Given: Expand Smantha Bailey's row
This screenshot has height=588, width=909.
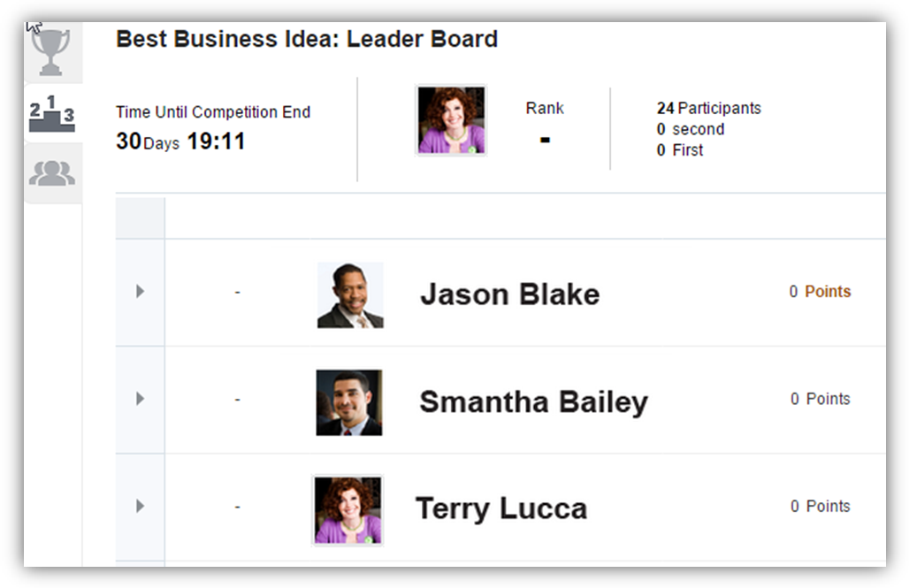Looking at the screenshot, I should click(x=140, y=399).
